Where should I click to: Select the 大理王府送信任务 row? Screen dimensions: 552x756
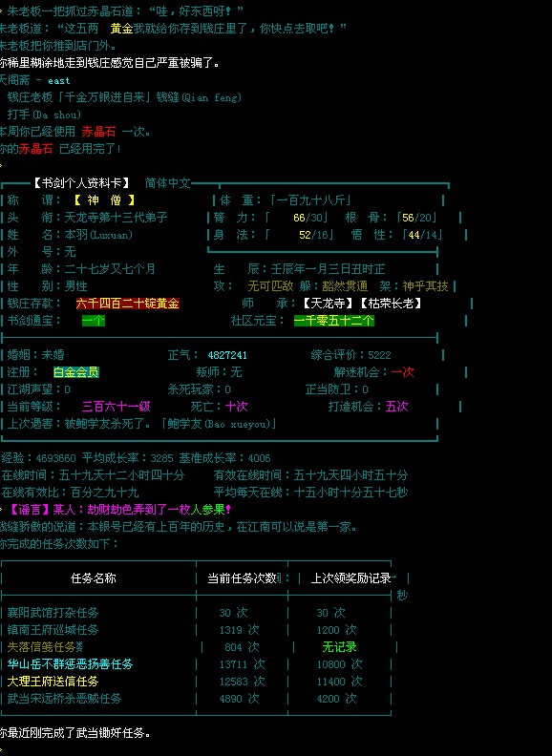pos(196,682)
